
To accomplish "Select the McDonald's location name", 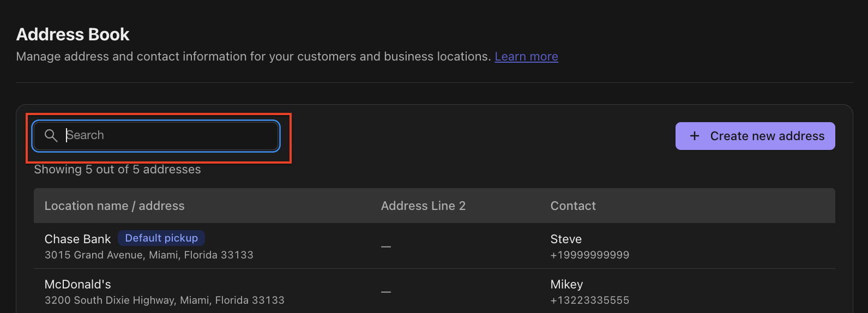I will [x=77, y=284].
